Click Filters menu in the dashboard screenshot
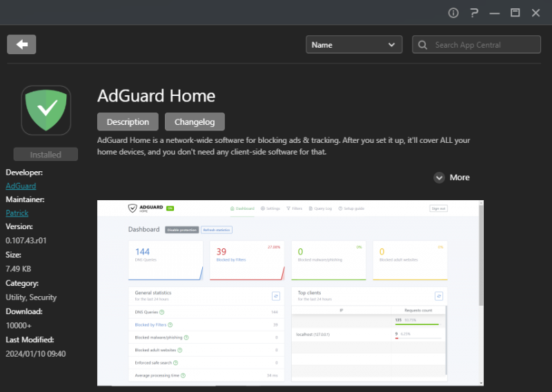Screen dimensions: 552x392 (x=295, y=208)
